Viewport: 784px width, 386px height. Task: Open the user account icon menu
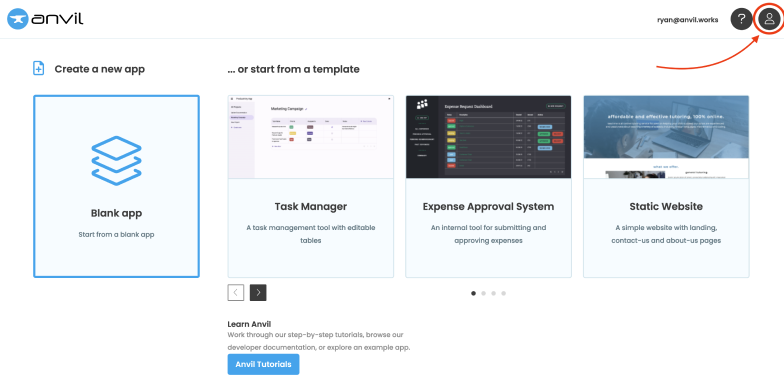pos(769,20)
